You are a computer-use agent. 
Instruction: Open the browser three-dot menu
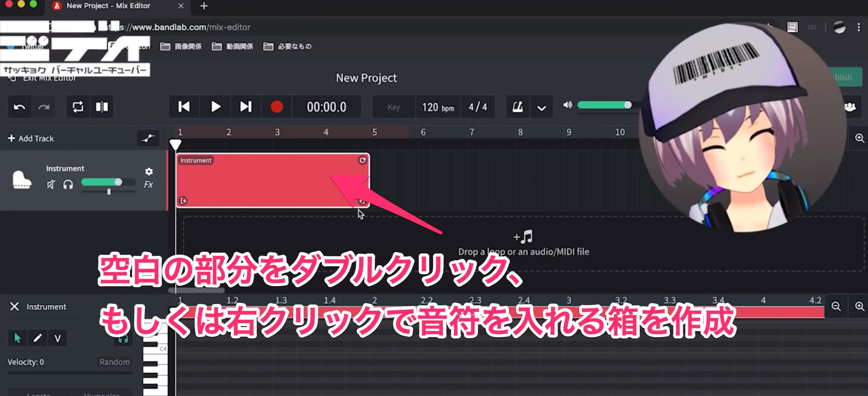click(859, 27)
